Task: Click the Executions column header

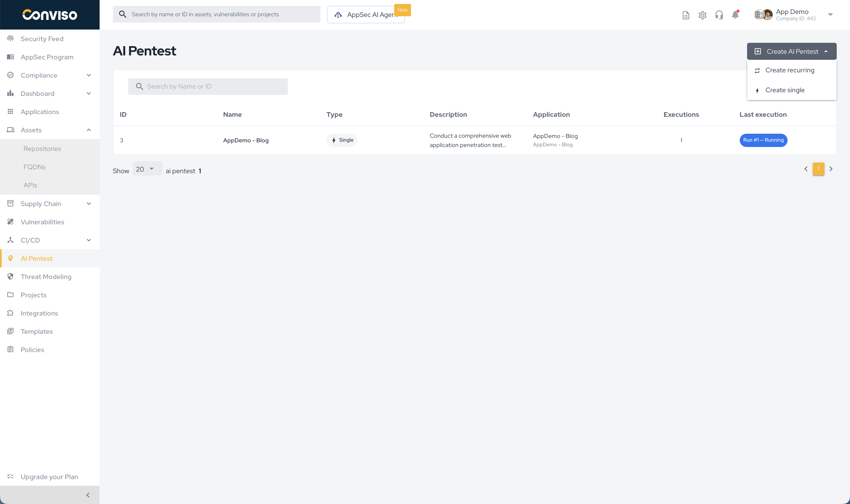Action: [681, 114]
